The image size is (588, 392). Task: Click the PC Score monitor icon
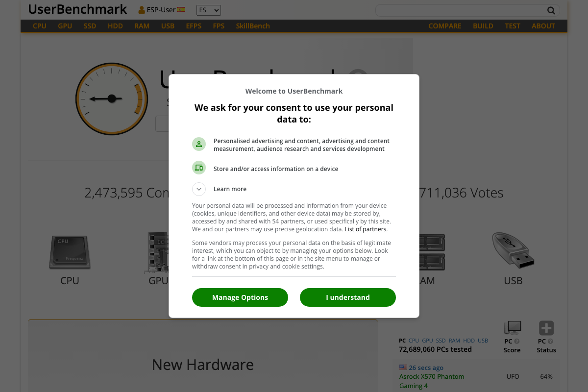512,327
